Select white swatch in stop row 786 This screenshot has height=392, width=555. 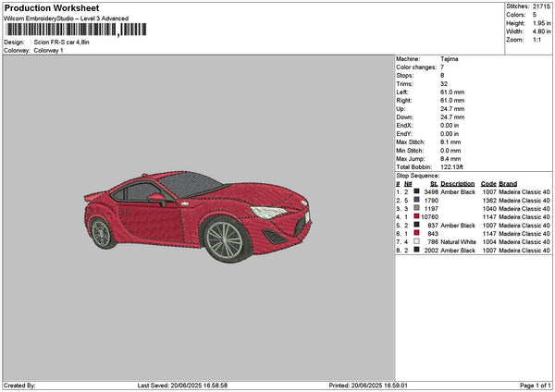pos(416,241)
